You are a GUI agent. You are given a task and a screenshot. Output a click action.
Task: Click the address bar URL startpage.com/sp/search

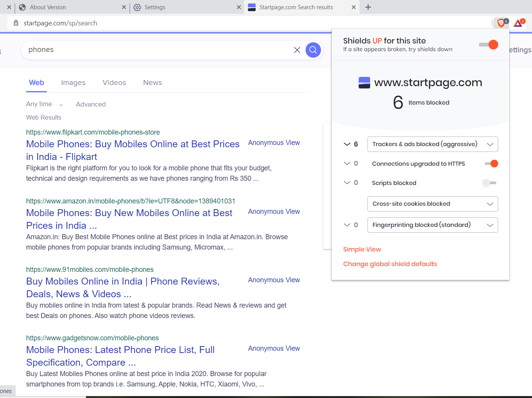tap(60, 23)
